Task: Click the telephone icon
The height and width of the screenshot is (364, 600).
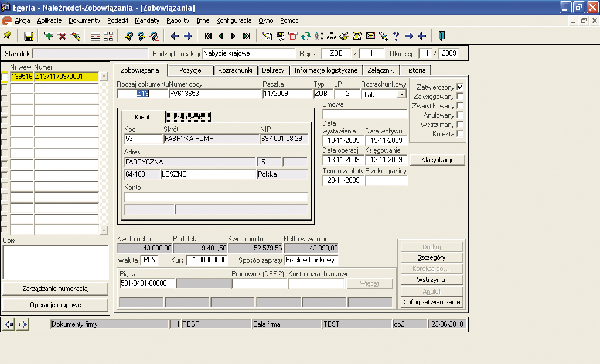Action: (357, 36)
